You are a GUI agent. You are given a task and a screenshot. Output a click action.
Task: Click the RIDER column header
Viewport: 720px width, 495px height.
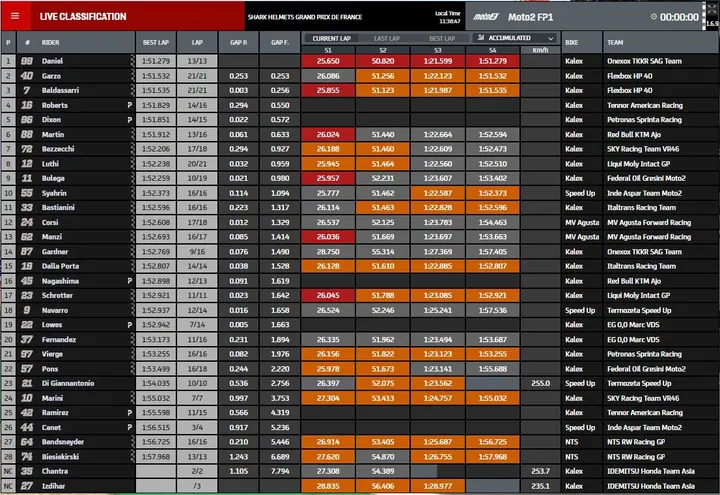(51, 42)
